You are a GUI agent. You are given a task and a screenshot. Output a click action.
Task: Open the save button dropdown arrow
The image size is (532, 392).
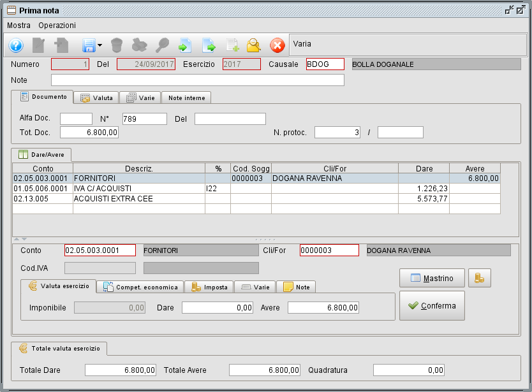[x=100, y=45]
